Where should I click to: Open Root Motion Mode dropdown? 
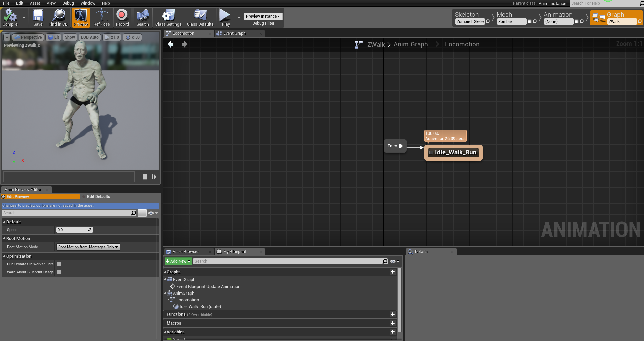pos(88,247)
